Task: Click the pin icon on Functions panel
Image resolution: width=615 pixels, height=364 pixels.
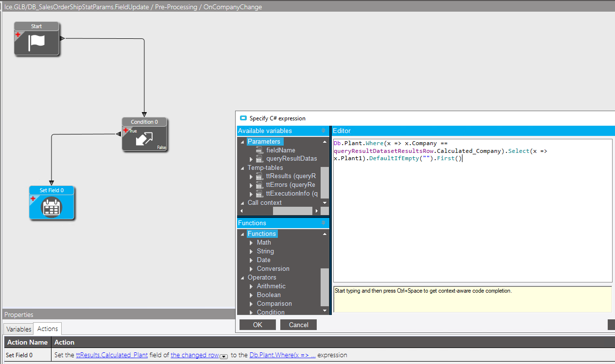Action: pyautogui.click(x=323, y=223)
